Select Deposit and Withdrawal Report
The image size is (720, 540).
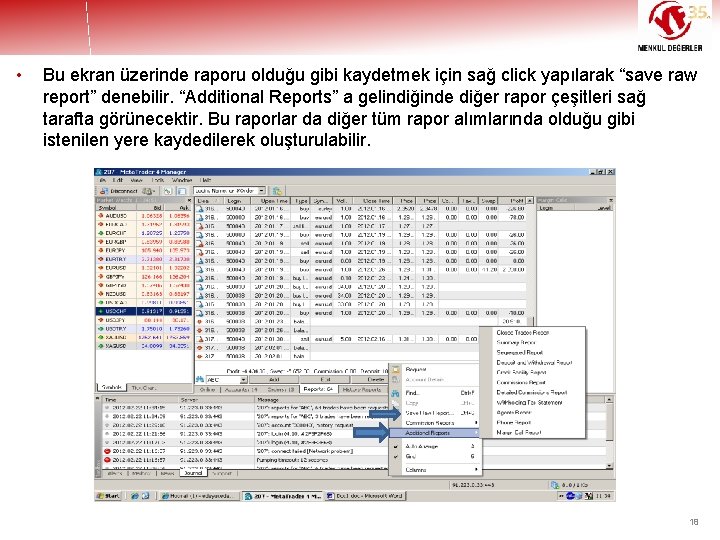tap(534, 363)
